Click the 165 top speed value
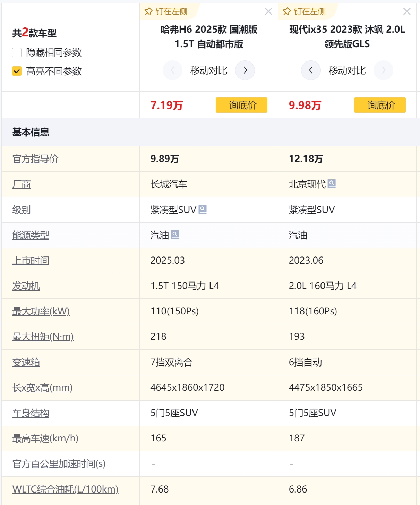Image resolution: width=420 pixels, height=505 pixels. [158, 438]
